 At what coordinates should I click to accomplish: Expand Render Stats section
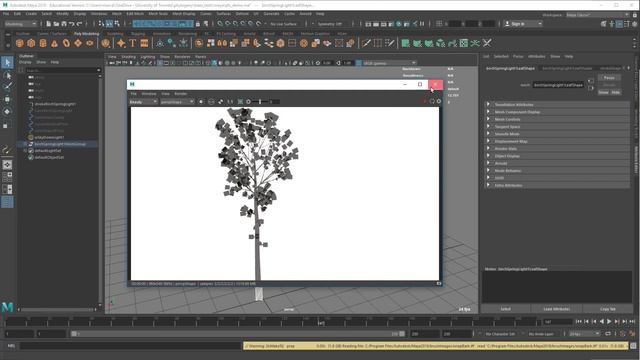[557, 149]
